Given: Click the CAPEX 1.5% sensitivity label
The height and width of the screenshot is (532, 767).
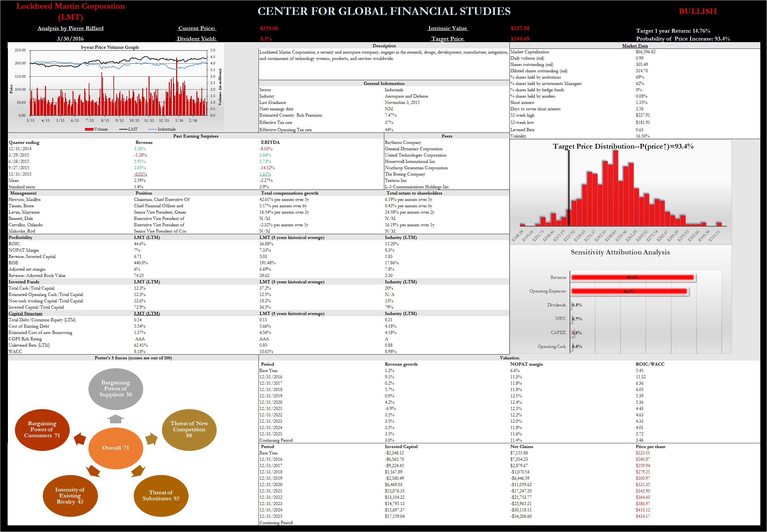Looking at the screenshot, I should click(577, 333).
